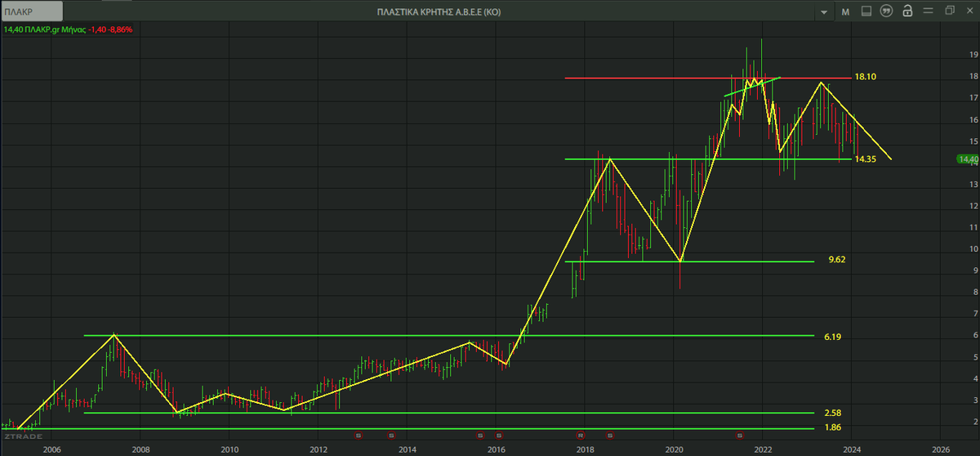Click the 2006 label on the time axis
This screenshot has width=980, height=456.
click(x=51, y=449)
